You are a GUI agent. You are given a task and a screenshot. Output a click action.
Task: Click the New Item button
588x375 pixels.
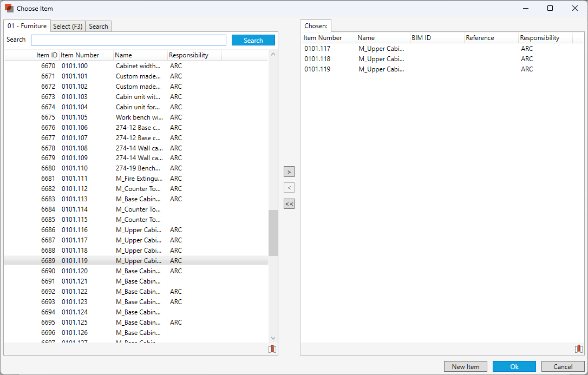coord(465,366)
